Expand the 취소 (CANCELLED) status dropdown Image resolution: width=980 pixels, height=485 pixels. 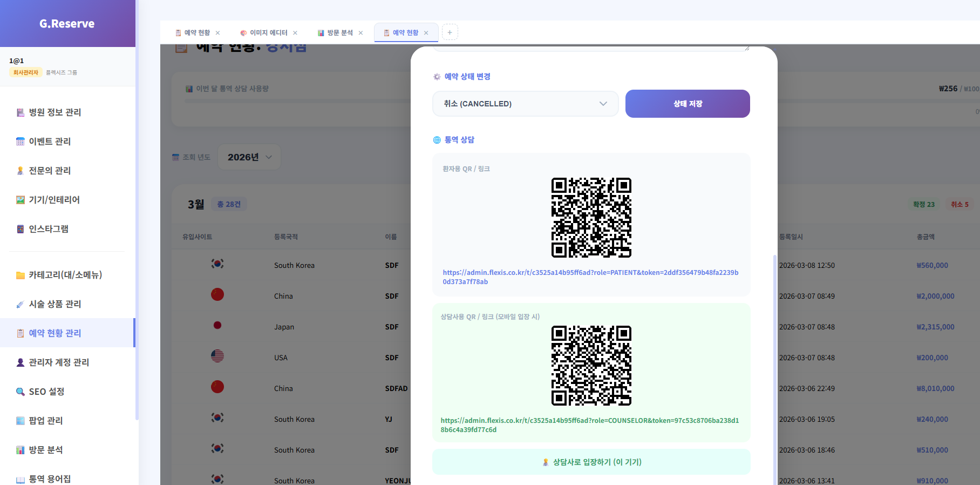point(525,104)
